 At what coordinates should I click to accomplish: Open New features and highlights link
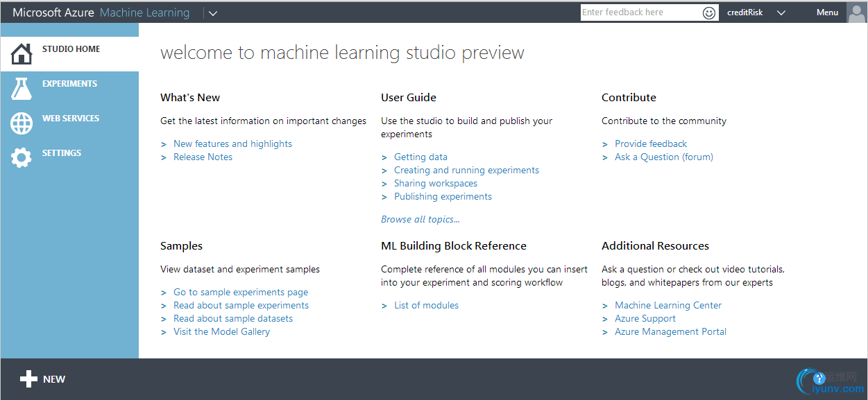[x=232, y=144]
